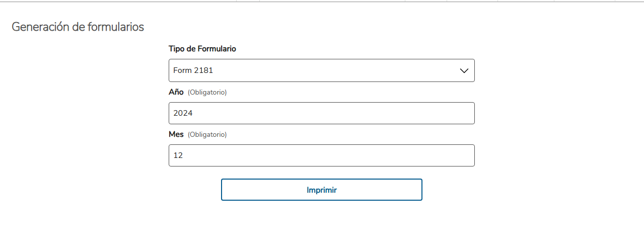Click the bold Mes label
Screen dimensions: 644x250
click(x=176, y=134)
